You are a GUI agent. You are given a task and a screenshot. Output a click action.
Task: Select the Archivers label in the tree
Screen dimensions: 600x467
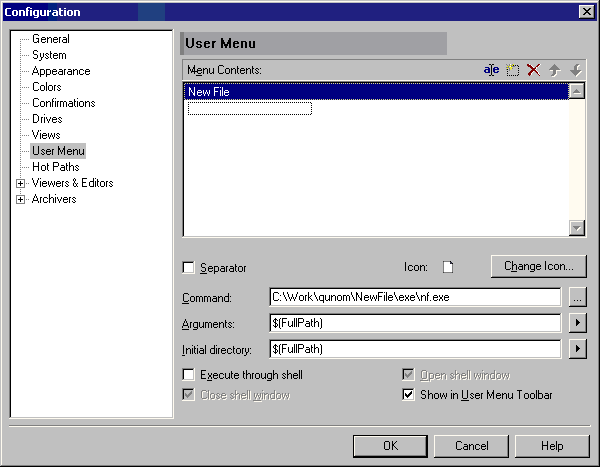[x=54, y=199]
